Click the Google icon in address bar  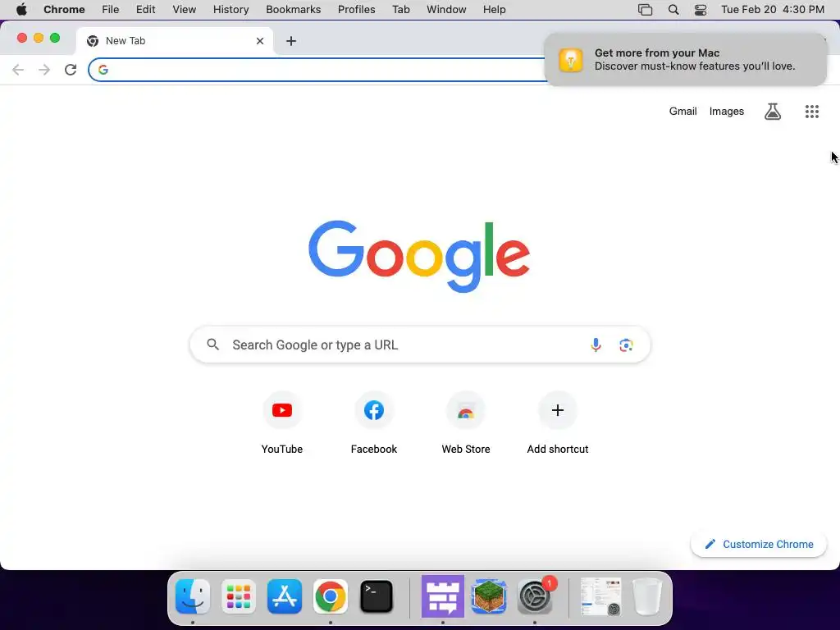tap(103, 70)
